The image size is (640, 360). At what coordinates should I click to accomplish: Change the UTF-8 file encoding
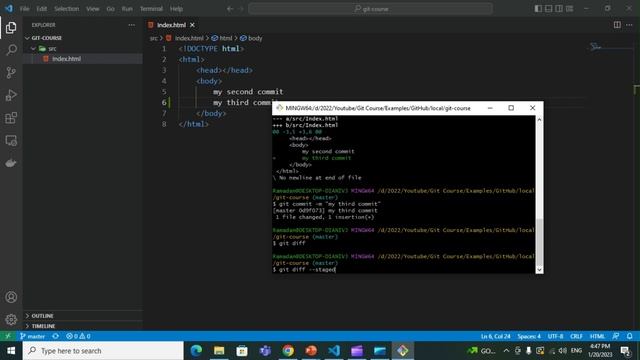(555, 336)
